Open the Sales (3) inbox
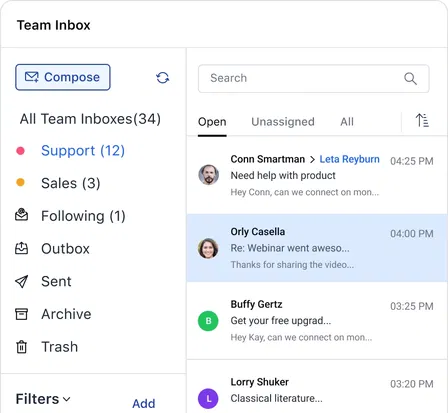The height and width of the screenshot is (413, 448). [70, 183]
